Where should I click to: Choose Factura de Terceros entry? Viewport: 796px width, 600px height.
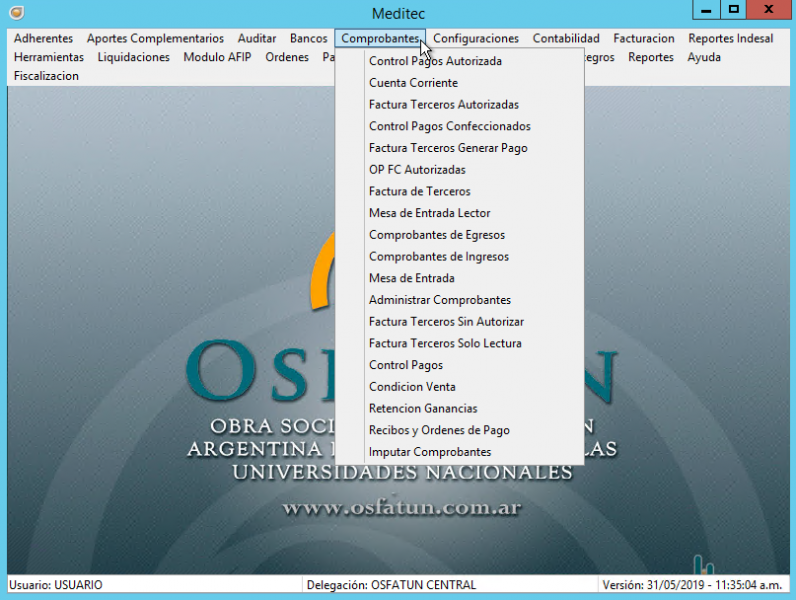460,191
